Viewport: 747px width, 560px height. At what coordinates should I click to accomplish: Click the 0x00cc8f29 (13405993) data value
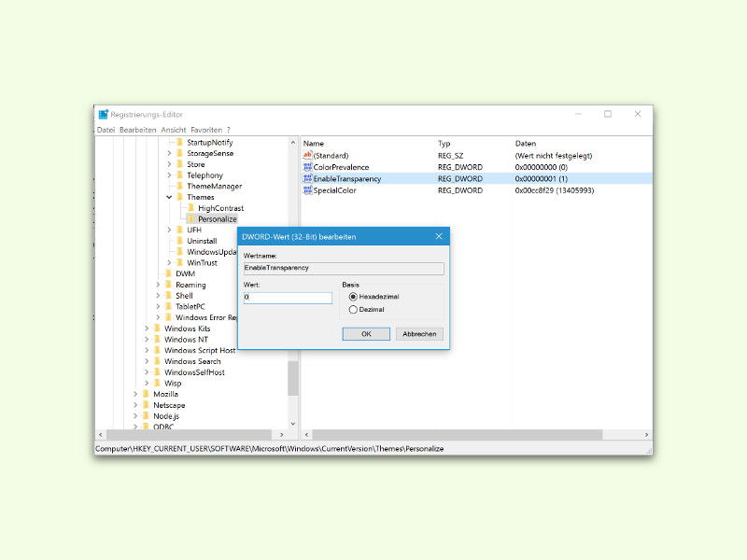[x=554, y=190]
